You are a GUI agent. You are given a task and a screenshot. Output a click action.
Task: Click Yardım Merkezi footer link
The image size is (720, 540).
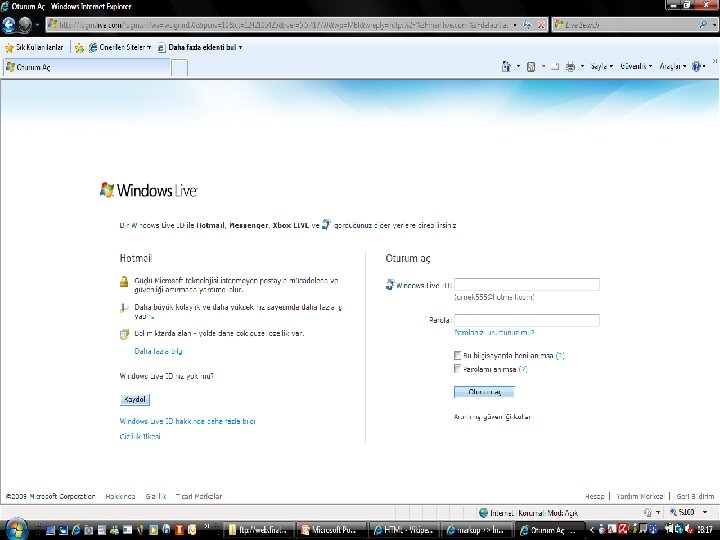[x=640, y=496]
